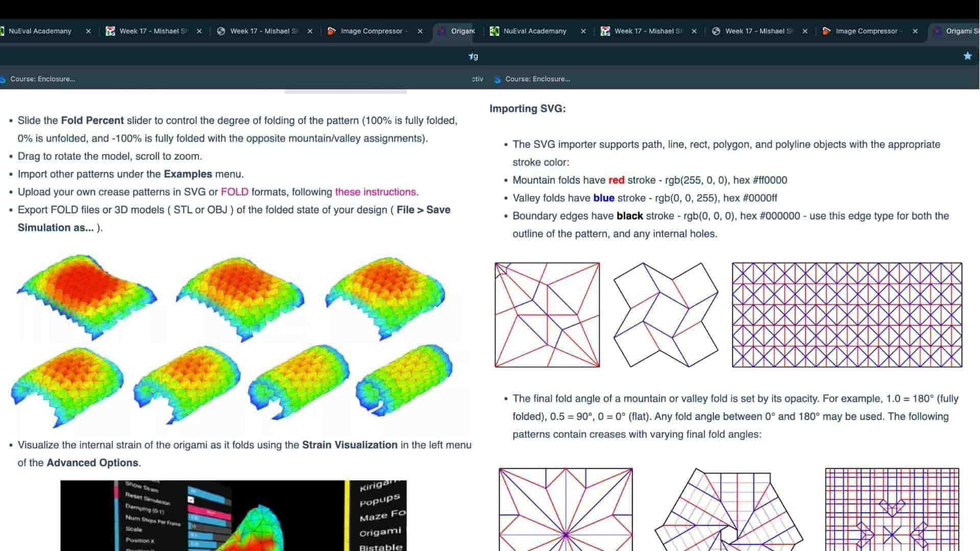This screenshot has width=980, height=551.
Task: Select the pinwheel boundary crease pattern image
Action: pyautogui.click(x=666, y=315)
